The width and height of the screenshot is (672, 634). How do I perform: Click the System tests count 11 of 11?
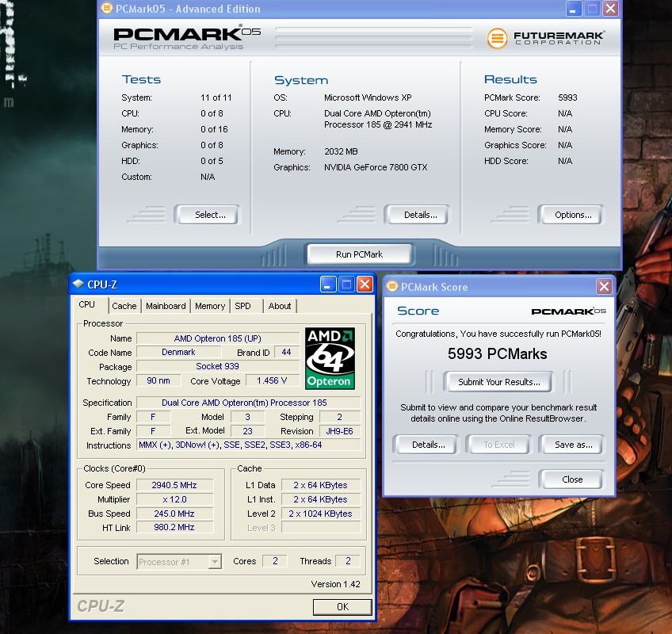pyautogui.click(x=216, y=97)
